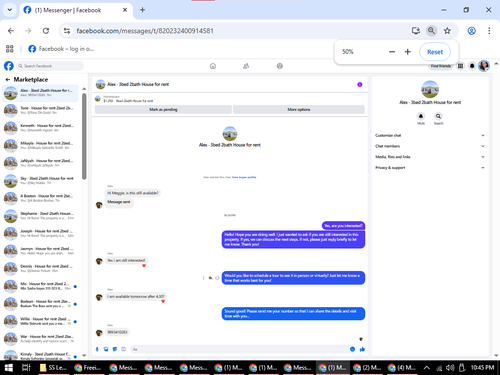Open the Freei... Chrome window in taskbar
This screenshot has width=500, height=375.
coord(87,368)
